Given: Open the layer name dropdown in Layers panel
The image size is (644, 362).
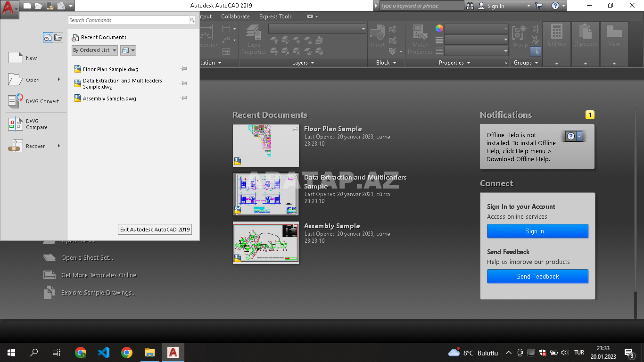Looking at the screenshot, I should 317,29.
